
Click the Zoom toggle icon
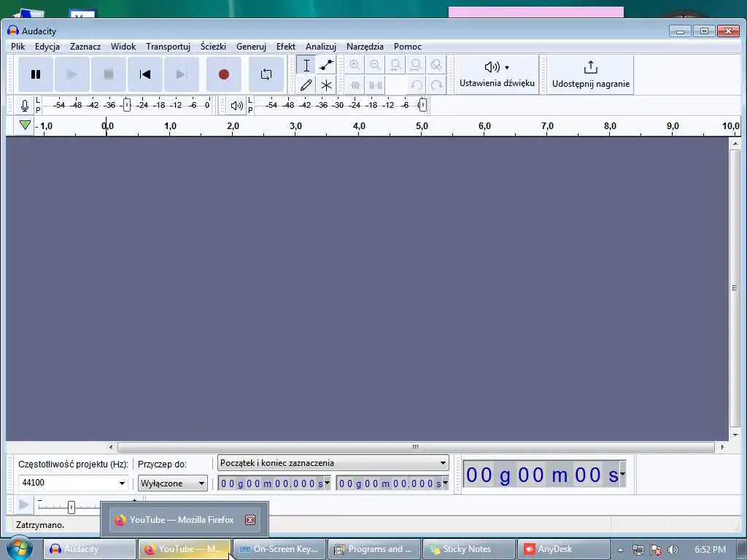tap(436, 65)
